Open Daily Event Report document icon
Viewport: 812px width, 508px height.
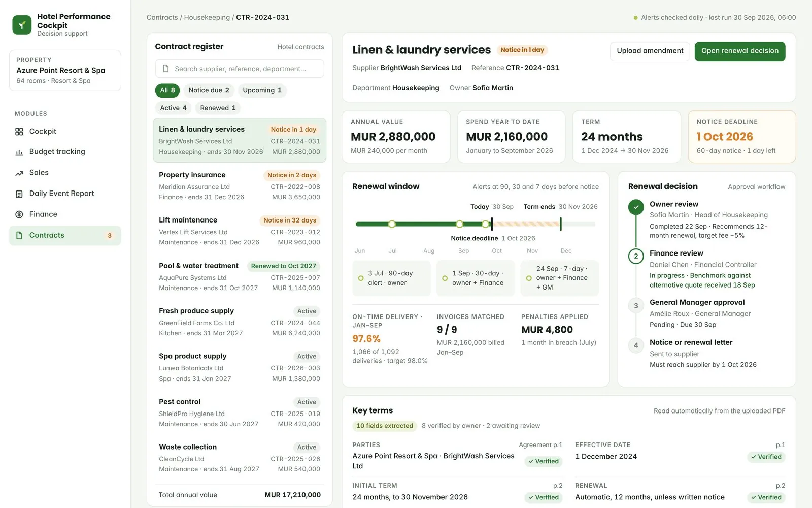[x=19, y=194]
